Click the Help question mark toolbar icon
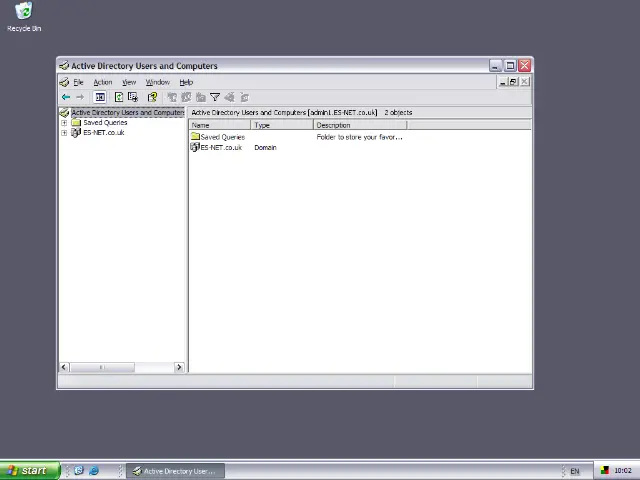Image resolution: width=640 pixels, height=480 pixels. click(152, 97)
